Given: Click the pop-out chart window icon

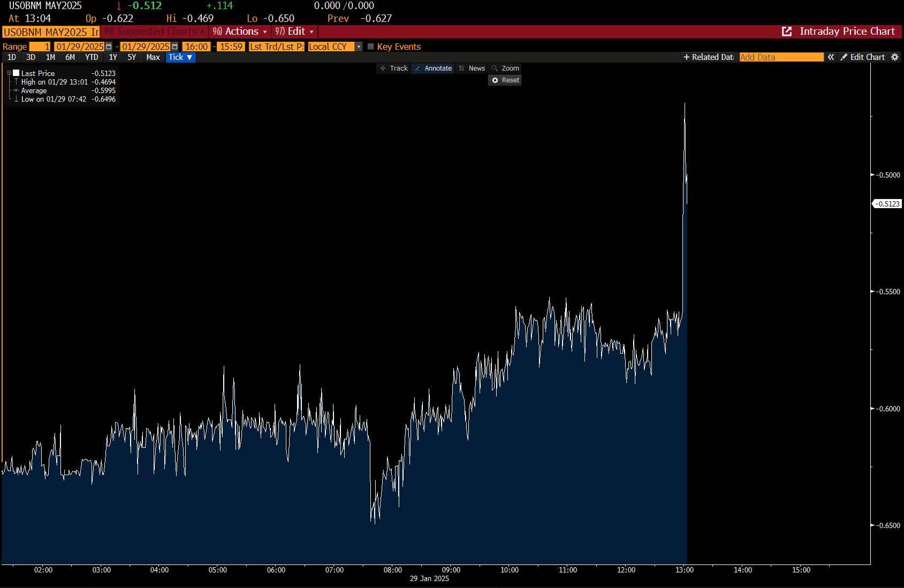Looking at the screenshot, I should click(786, 32).
